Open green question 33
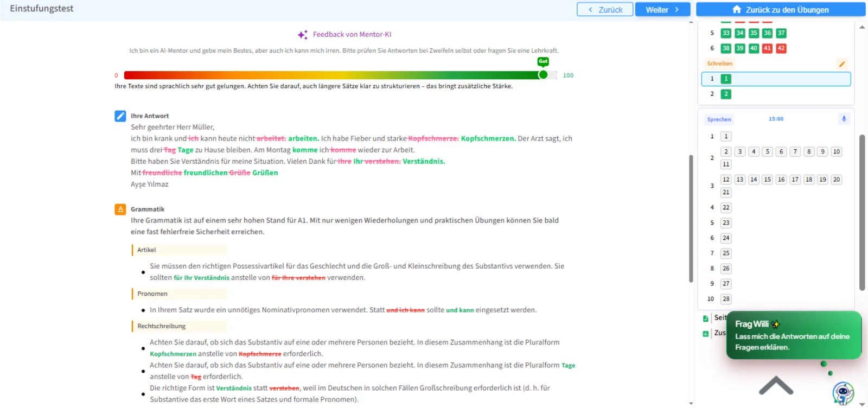This screenshot has width=868, height=408. [726, 33]
